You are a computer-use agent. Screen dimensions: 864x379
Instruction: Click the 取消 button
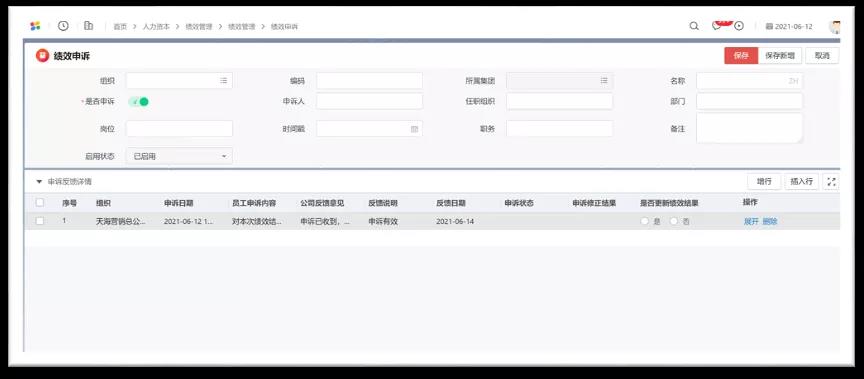[822, 56]
